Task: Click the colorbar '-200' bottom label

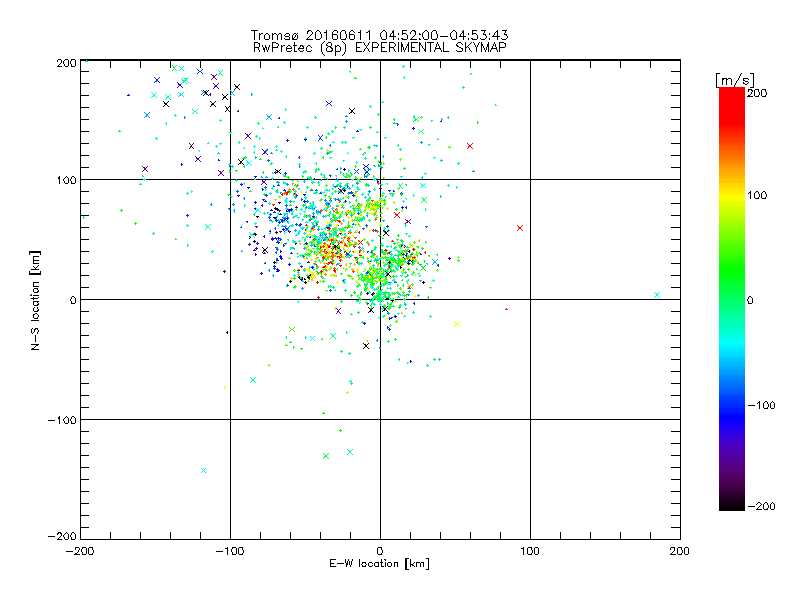Action: [761, 506]
